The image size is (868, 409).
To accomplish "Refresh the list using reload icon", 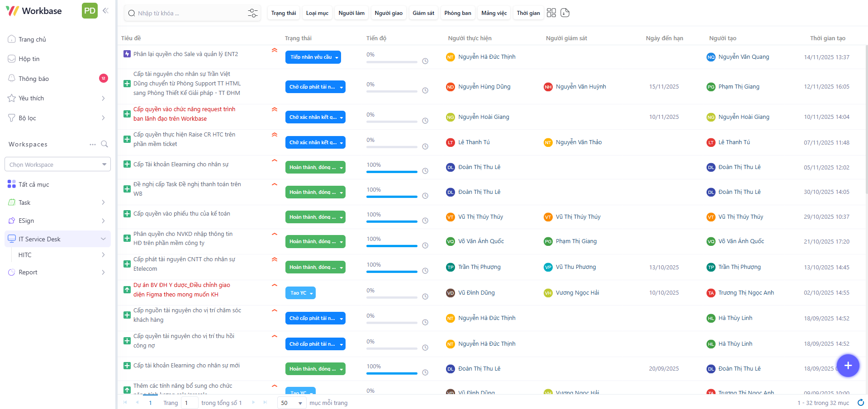I will pyautogui.click(x=861, y=403).
